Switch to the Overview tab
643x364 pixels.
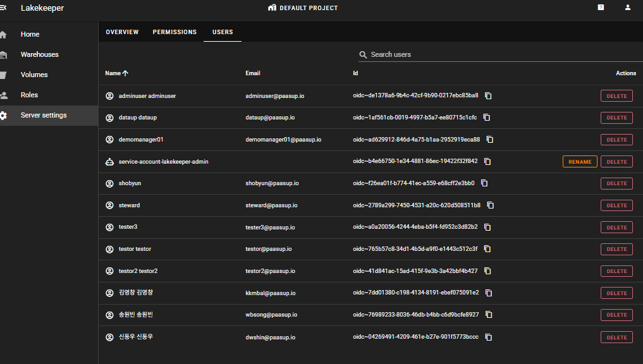click(122, 32)
